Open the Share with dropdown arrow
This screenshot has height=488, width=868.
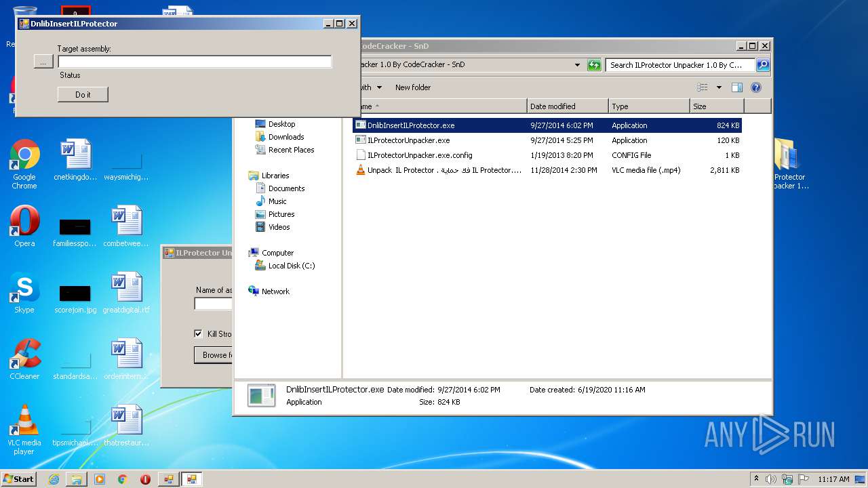click(379, 87)
